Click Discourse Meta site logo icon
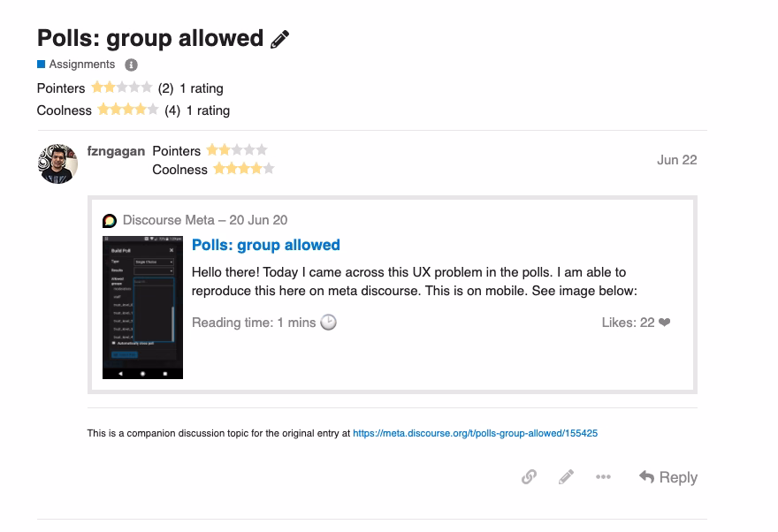Screen dimensions: 778x532 (x=110, y=221)
